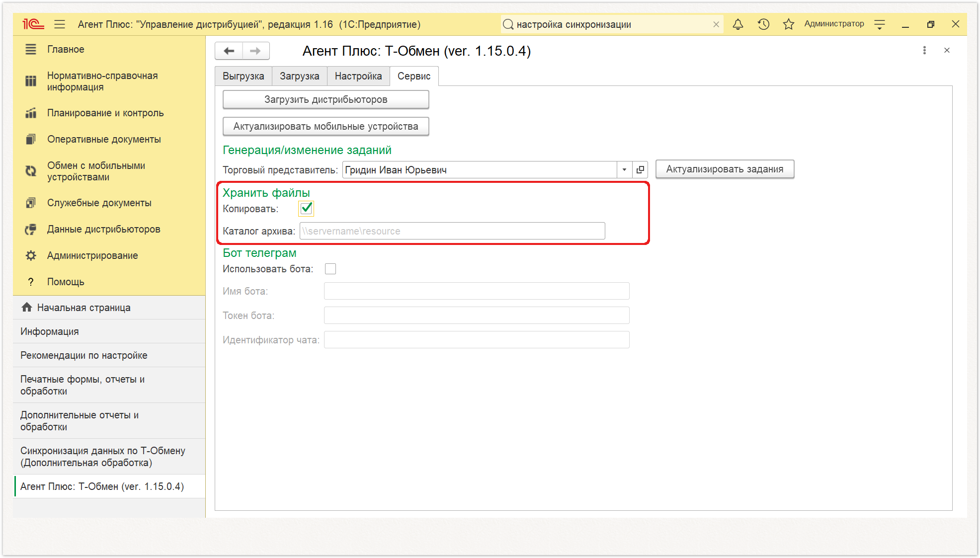
Task: Open Рекомендации по настройке item
Action: [109, 355]
